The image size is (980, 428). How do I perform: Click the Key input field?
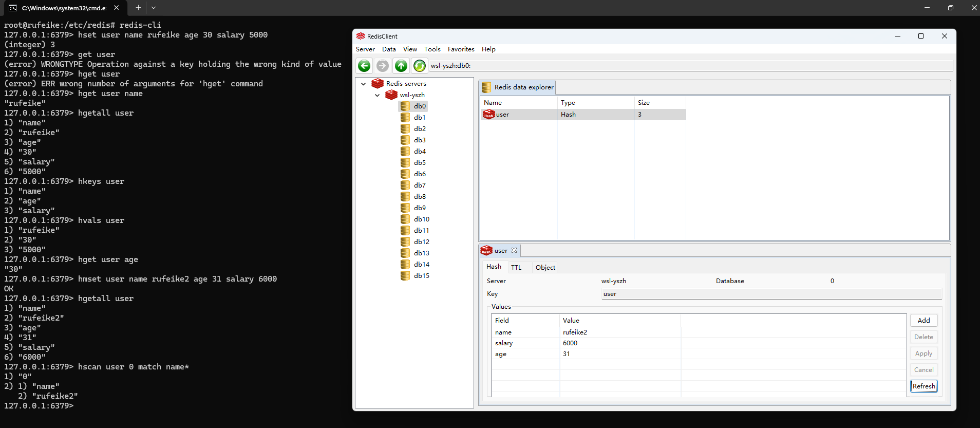[x=771, y=294]
